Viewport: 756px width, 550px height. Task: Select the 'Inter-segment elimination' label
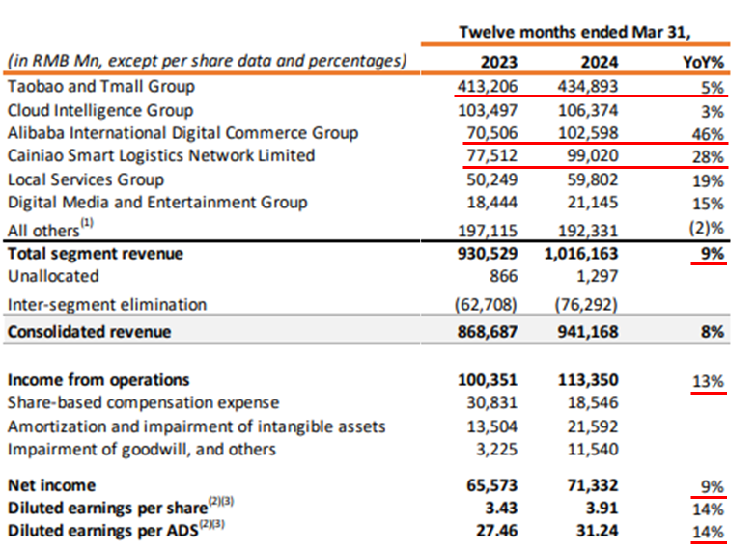click(x=107, y=305)
